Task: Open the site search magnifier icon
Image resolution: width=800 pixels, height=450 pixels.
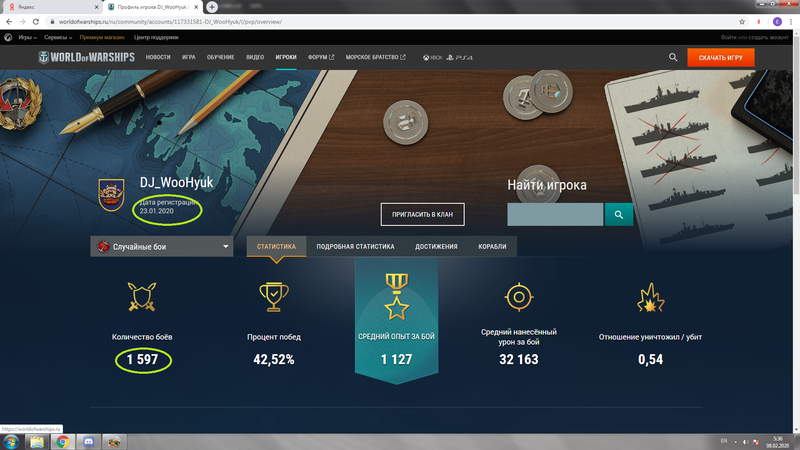Action: pyautogui.click(x=673, y=58)
